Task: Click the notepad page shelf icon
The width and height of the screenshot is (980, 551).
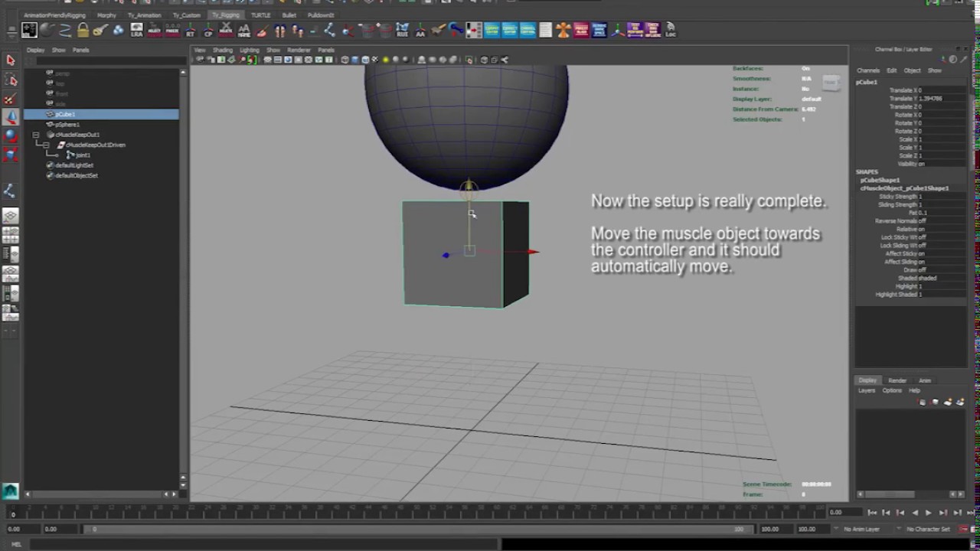Action: coord(545,30)
